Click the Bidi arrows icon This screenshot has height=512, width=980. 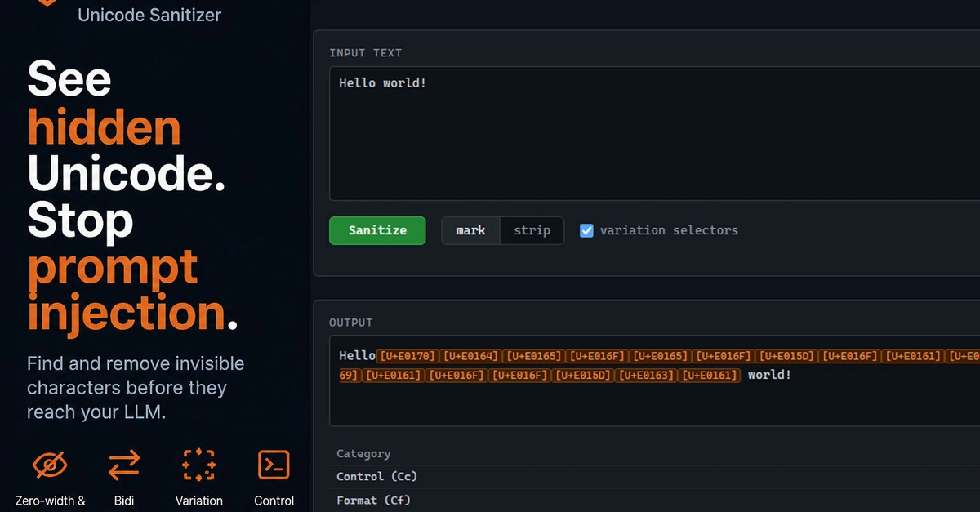coord(124,465)
